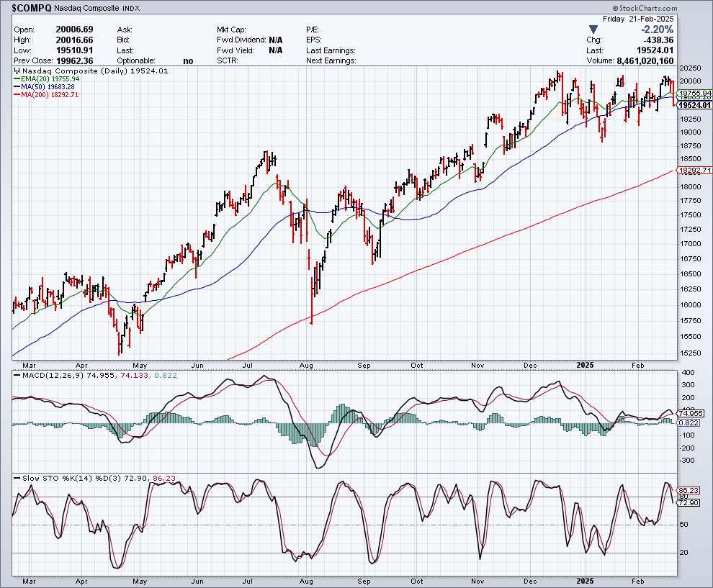Click the "Ask:" label
Image resolution: width=713 pixels, height=588 pixels.
point(125,30)
